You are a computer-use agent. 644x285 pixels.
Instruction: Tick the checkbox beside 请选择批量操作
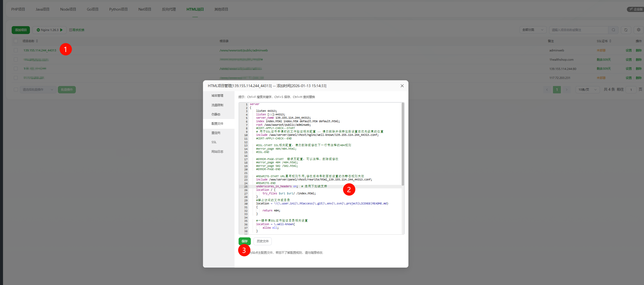click(16, 90)
